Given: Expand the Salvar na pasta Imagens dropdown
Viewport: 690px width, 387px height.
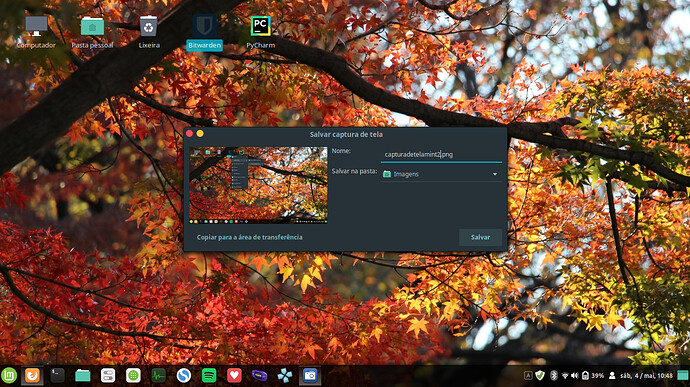Looking at the screenshot, I should (441, 174).
